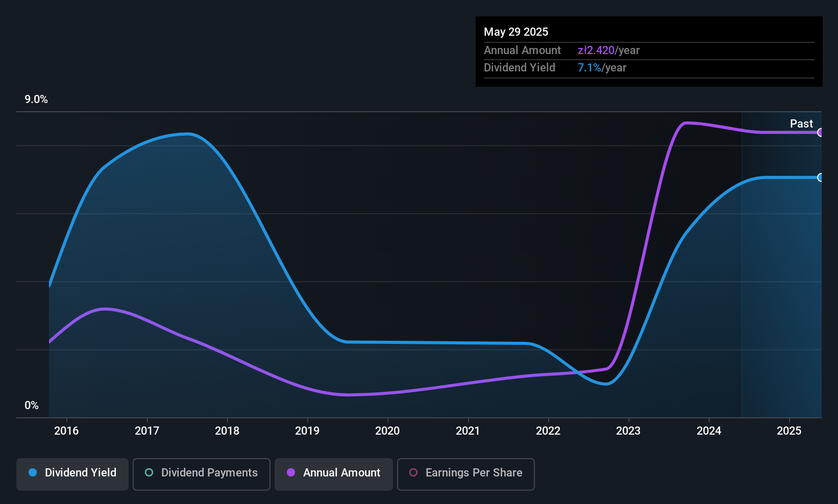Click the 2016 x-axis label
Viewport: 838px width, 504px height.
(x=66, y=431)
